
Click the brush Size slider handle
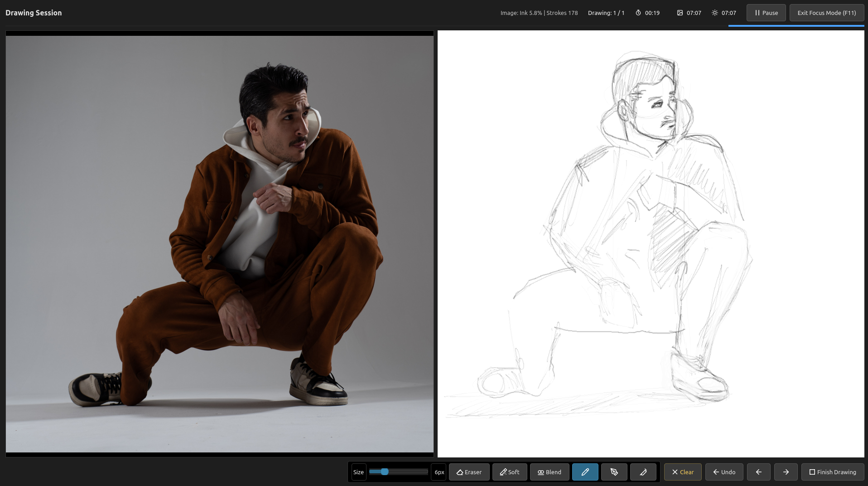click(x=385, y=472)
